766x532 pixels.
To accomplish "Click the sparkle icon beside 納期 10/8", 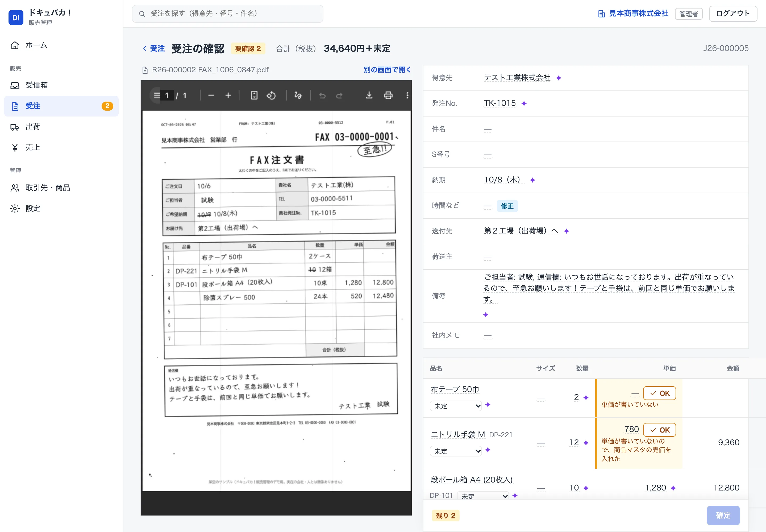I will [533, 180].
